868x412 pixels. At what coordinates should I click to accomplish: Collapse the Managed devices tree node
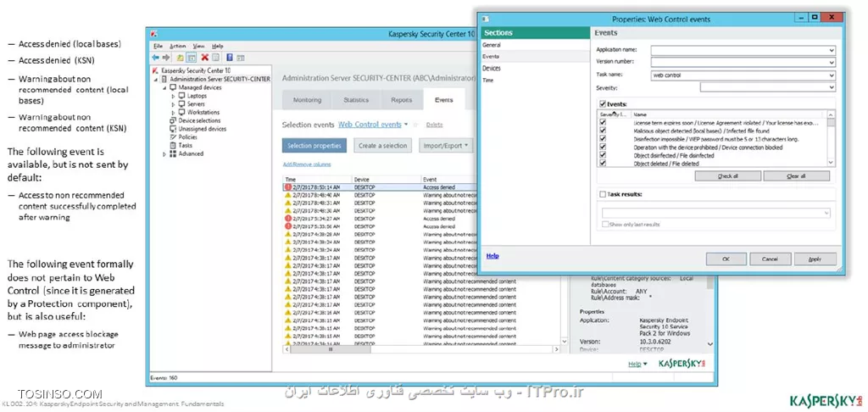(164, 88)
